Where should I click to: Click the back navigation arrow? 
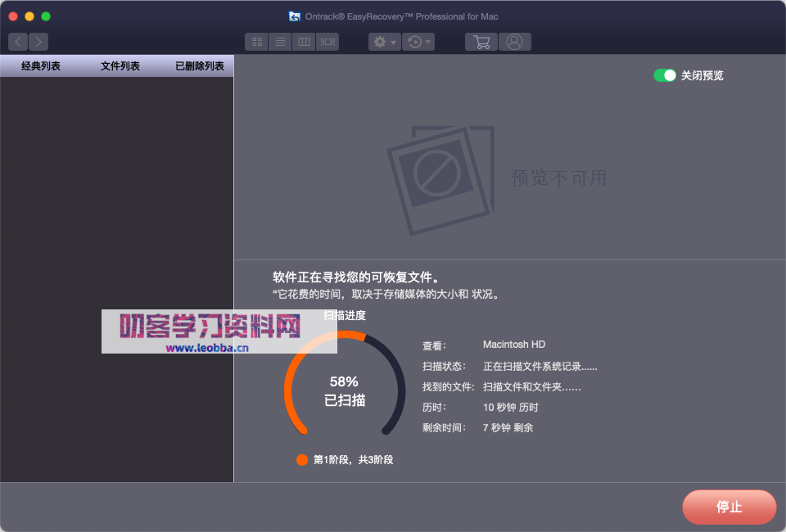coord(17,41)
